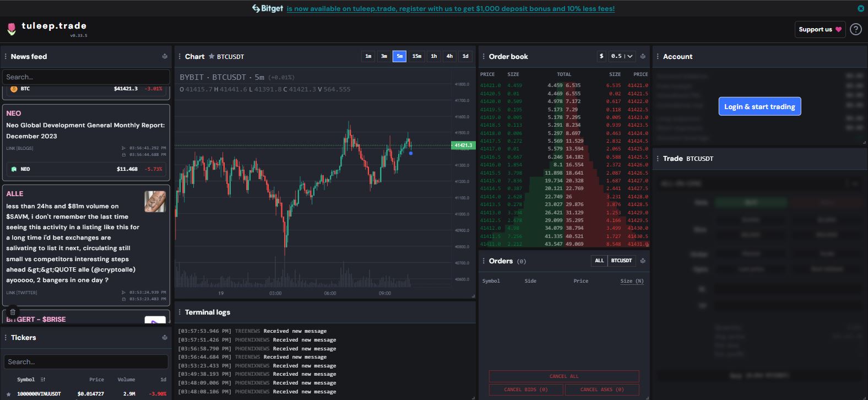Click the Trade panel drag handle

pos(658,158)
